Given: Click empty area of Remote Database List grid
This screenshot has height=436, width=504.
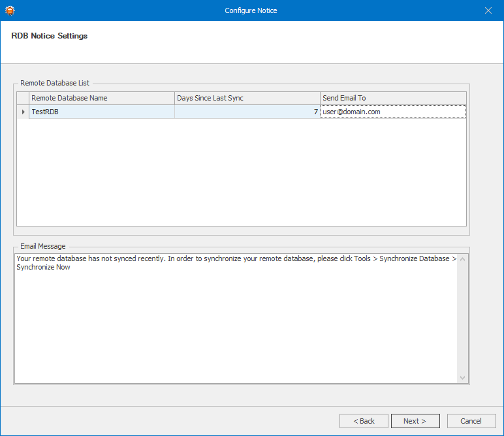Looking at the screenshot, I should 242,172.
